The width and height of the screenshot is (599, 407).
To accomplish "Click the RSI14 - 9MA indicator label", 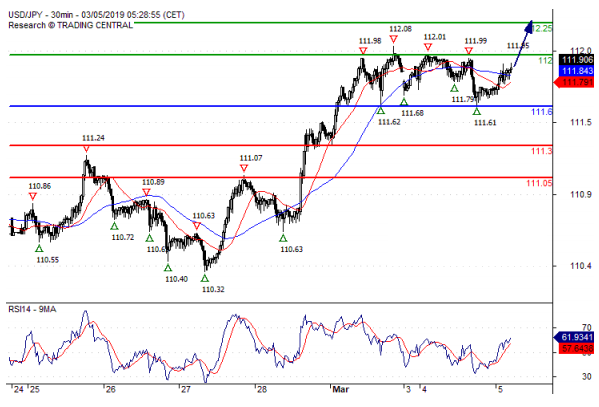I will point(32,309).
